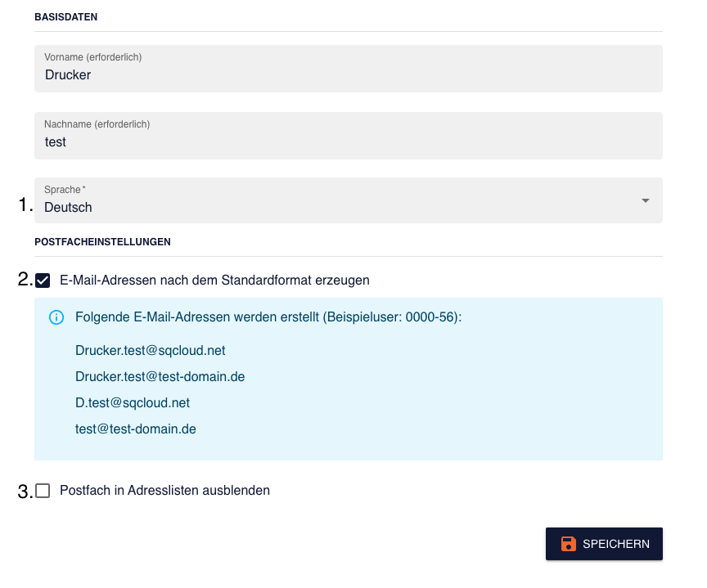The image size is (707, 588).
Task: Enable or disable standard e-mail format checkbox
Action: [43, 281]
